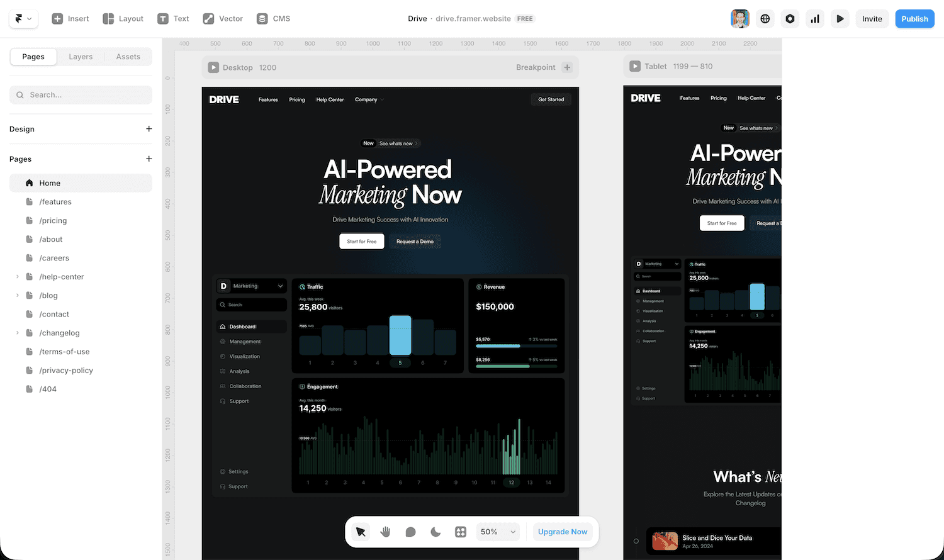Toggle dark mode moon icon
Viewport: 944px width, 560px height.
pos(435,532)
